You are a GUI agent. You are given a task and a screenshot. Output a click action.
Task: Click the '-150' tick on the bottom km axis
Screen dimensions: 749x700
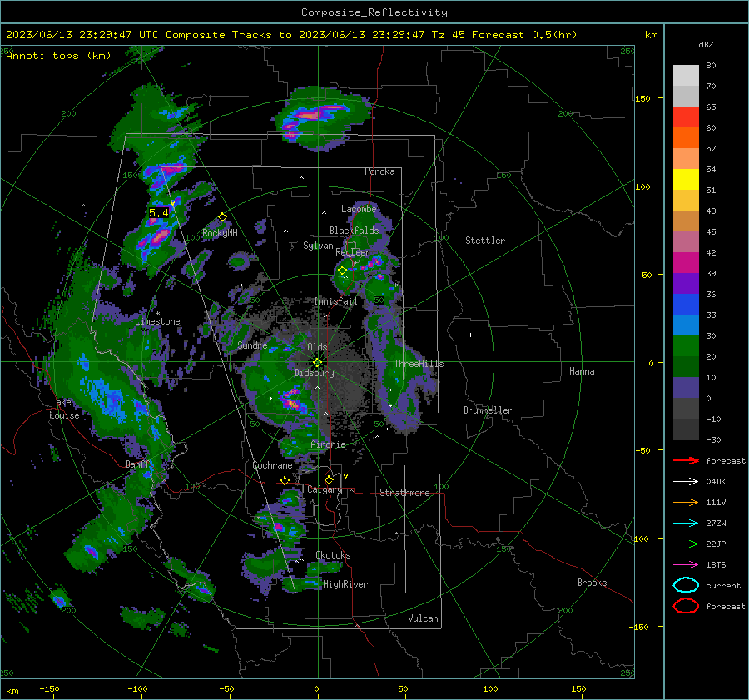pos(49,688)
